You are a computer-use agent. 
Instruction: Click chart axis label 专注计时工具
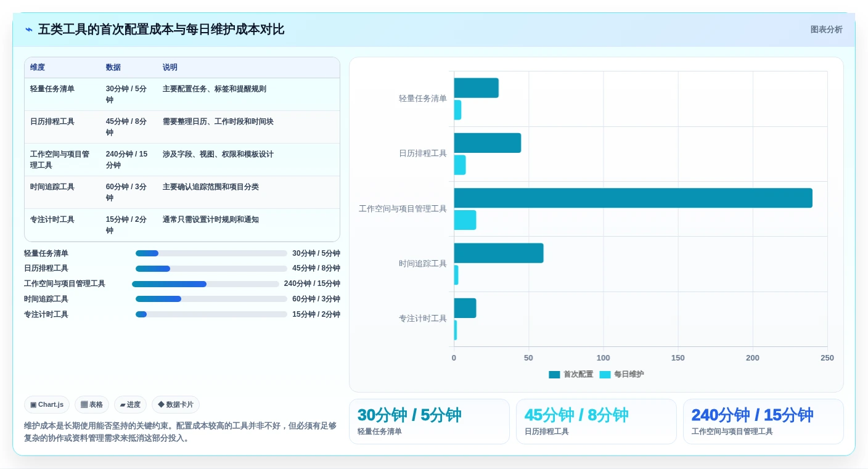click(423, 319)
